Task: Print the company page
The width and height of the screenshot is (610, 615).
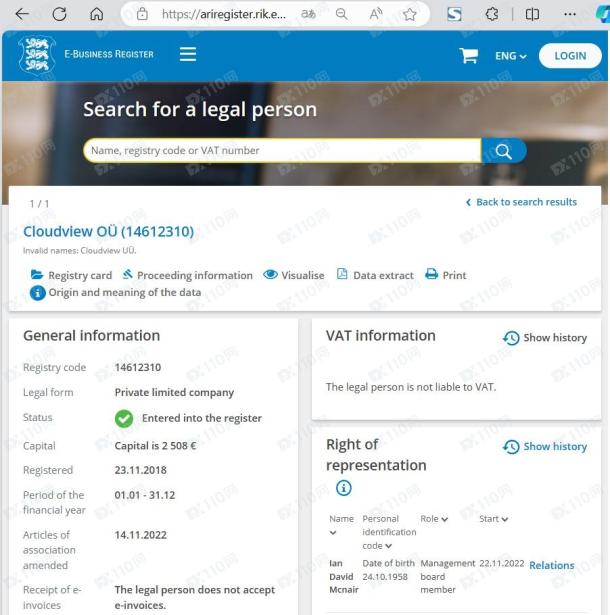Action: [446, 275]
